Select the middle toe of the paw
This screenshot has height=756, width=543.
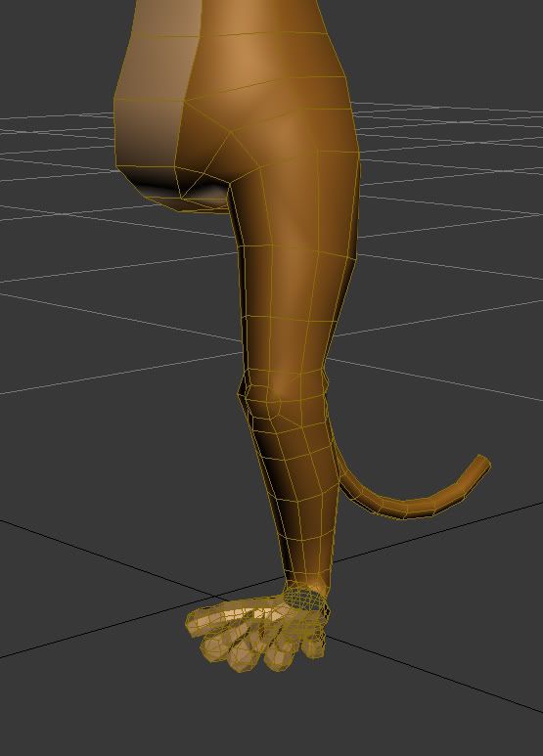click(243, 655)
